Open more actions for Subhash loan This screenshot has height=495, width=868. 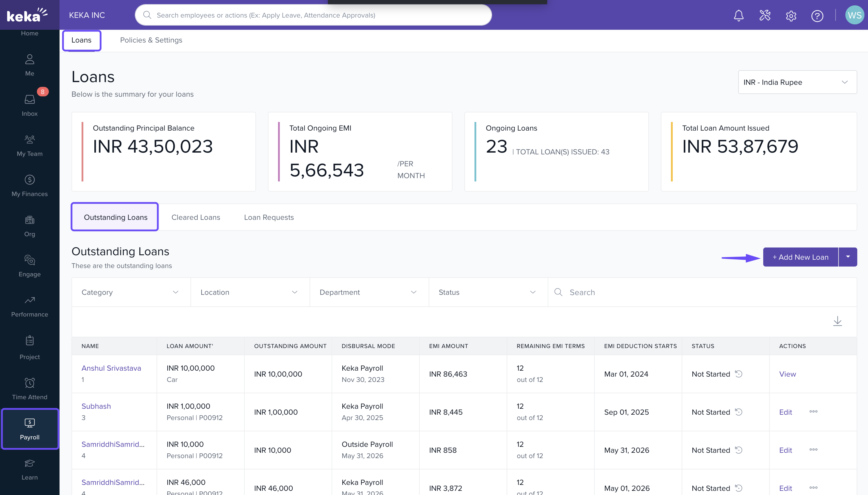[813, 411]
